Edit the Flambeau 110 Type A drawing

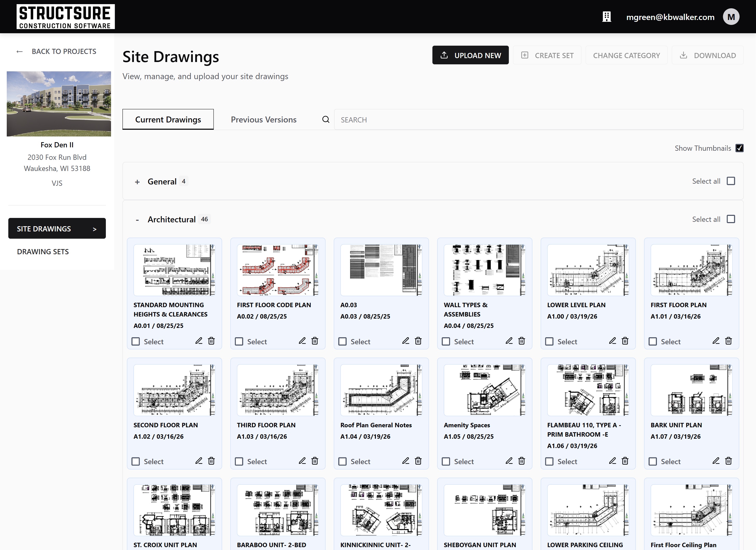point(612,461)
